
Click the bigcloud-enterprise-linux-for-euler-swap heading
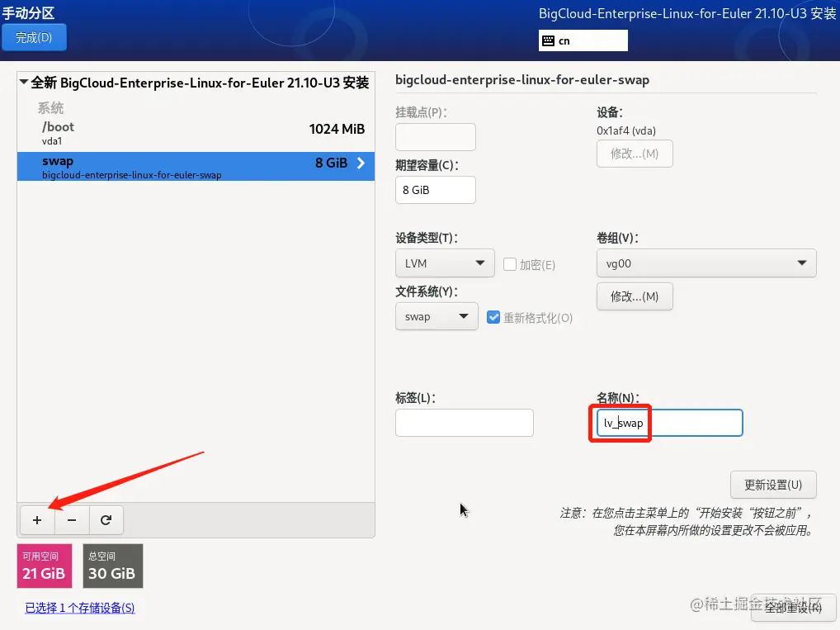[521, 80]
